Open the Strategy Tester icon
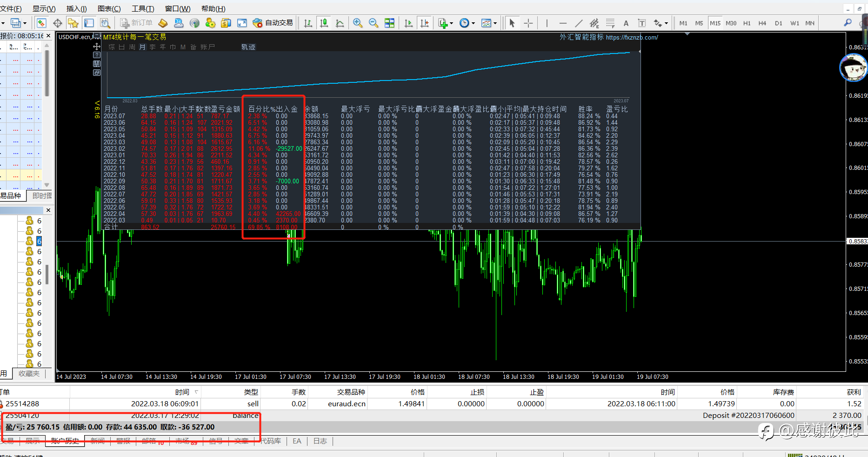The width and height of the screenshot is (868, 457). [x=105, y=23]
